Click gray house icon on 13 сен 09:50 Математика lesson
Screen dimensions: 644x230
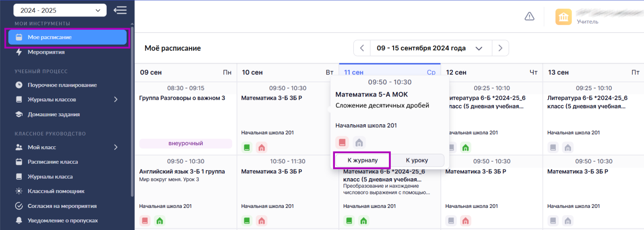[568, 221]
